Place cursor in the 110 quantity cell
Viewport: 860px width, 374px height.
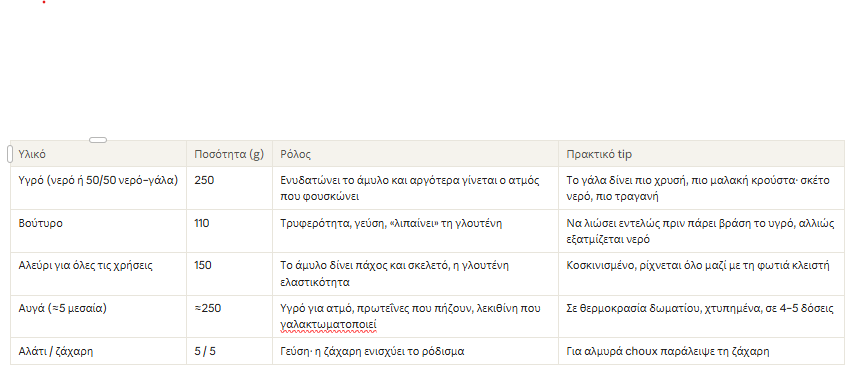[229, 231]
